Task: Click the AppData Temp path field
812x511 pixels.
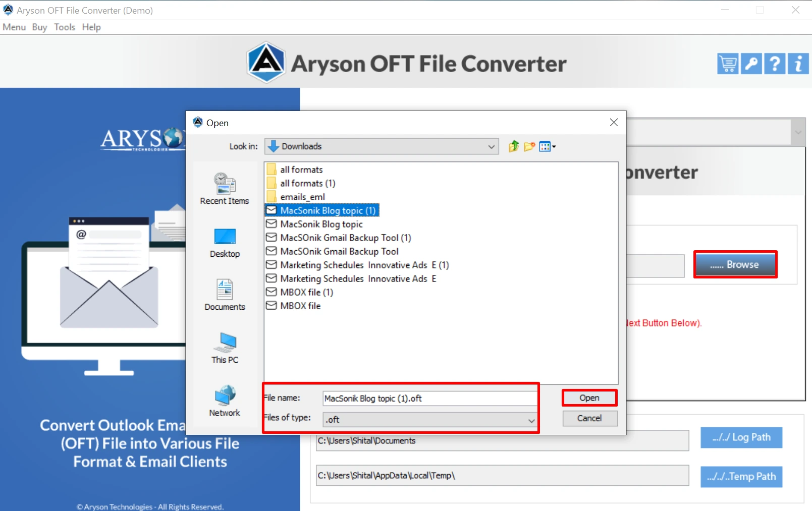Action: coord(503,475)
